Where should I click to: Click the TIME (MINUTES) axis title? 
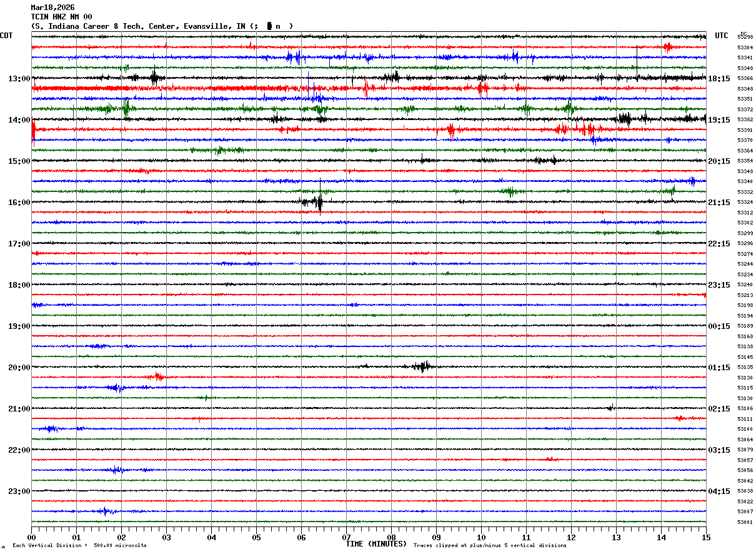(376, 544)
